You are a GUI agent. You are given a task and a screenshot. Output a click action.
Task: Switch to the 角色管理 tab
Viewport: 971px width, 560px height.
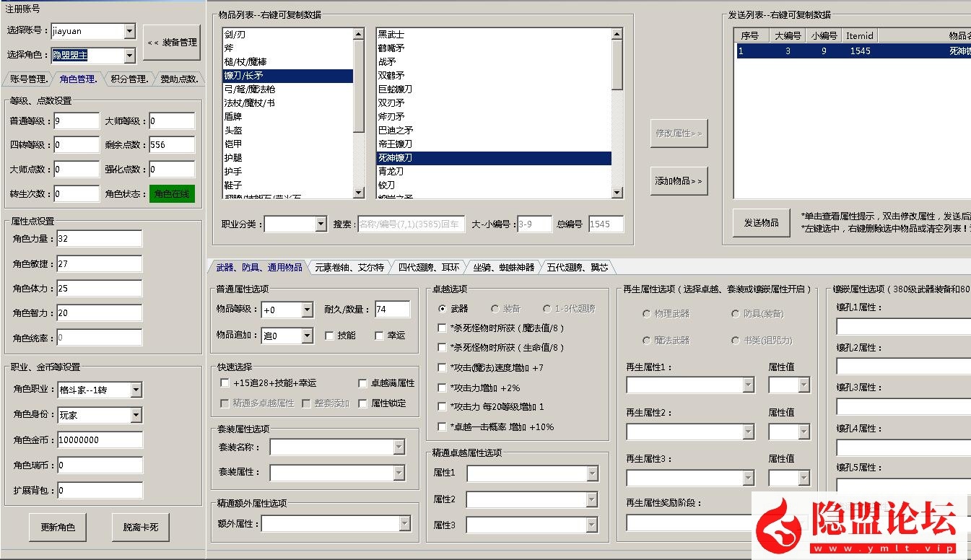(78, 79)
